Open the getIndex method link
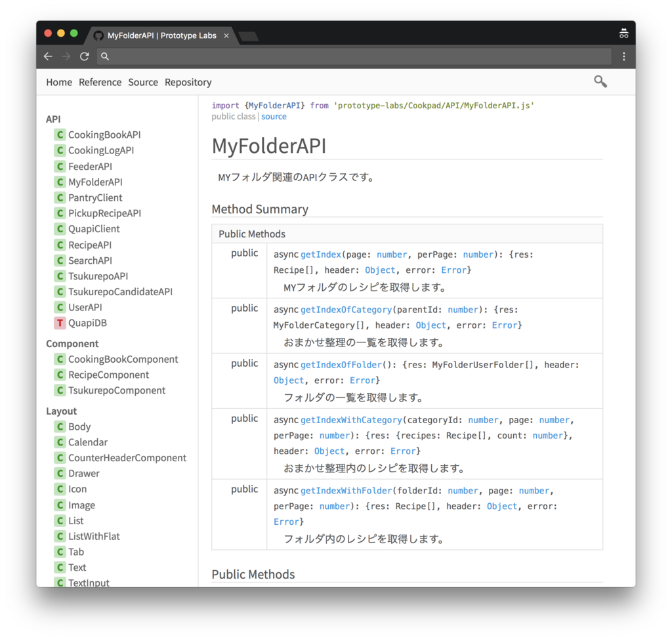The width and height of the screenshot is (672, 639). coord(320,255)
